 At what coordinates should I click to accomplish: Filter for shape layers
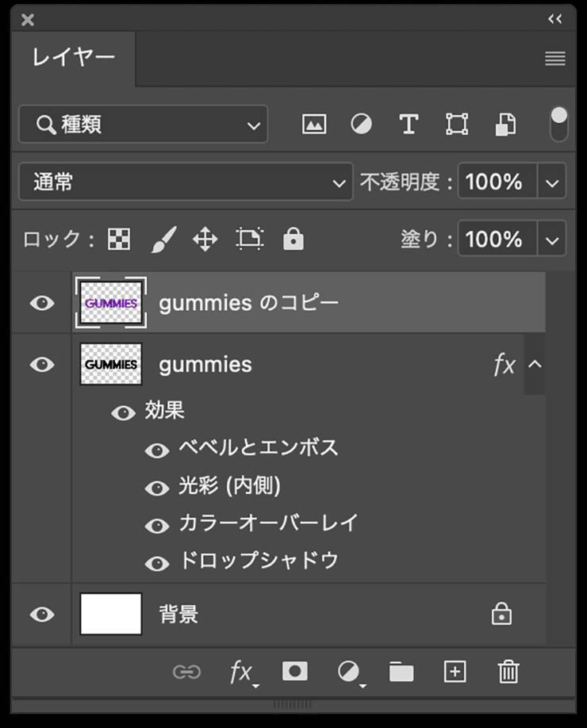456,125
